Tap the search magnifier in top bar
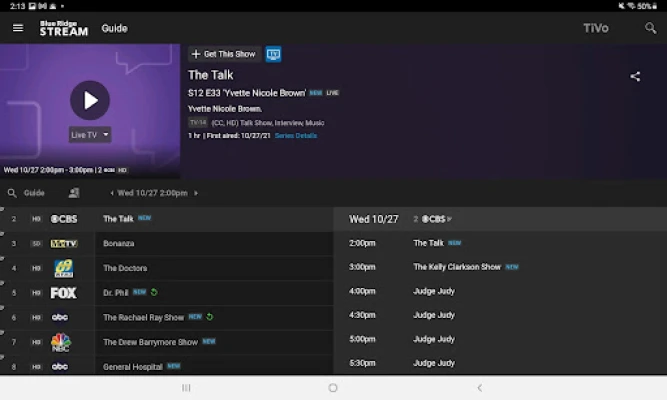 point(650,28)
